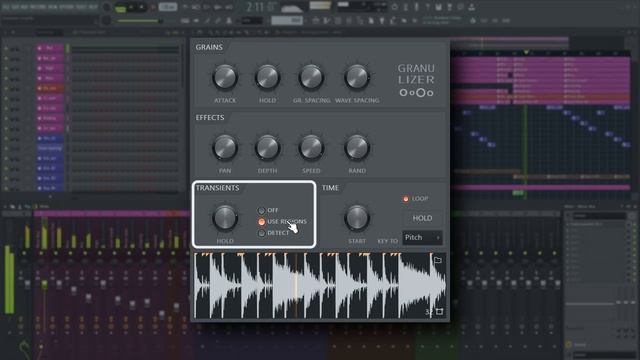The height and width of the screenshot is (360, 640).
Task: Click the orange playhead in the waveform
Action: point(296,285)
